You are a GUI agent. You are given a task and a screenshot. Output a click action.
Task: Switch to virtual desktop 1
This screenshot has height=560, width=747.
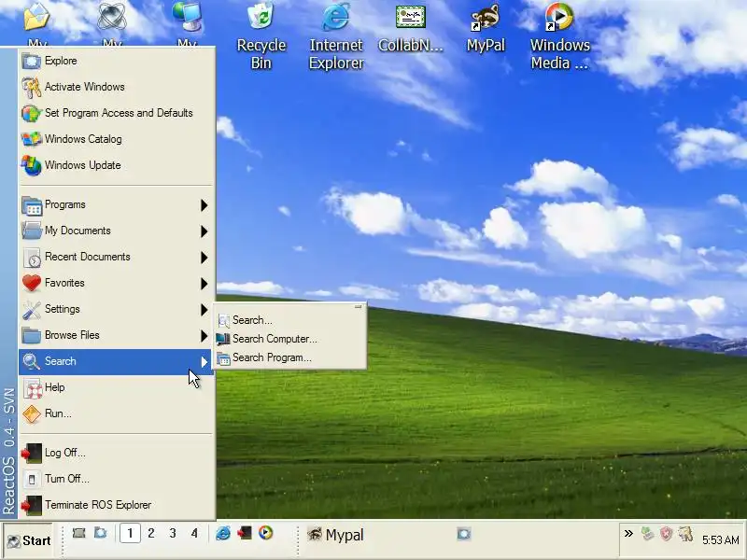(x=130, y=533)
